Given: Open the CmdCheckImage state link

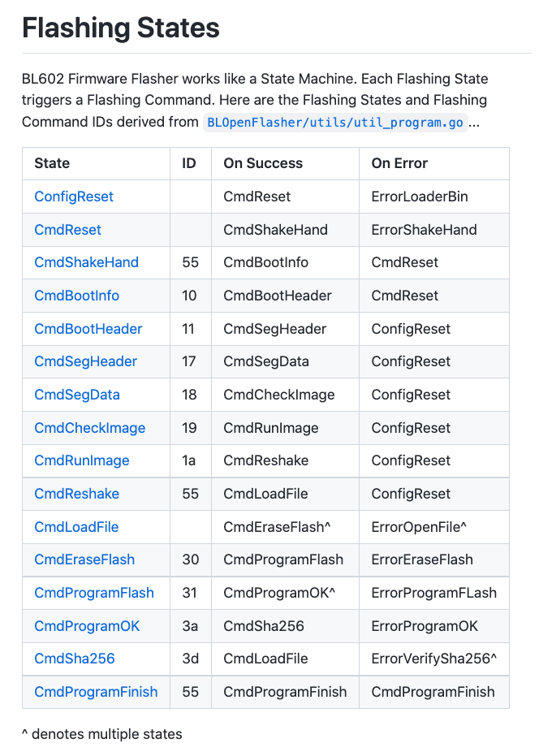Looking at the screenshot, I should pyautogui.click(x=89, y=428).
